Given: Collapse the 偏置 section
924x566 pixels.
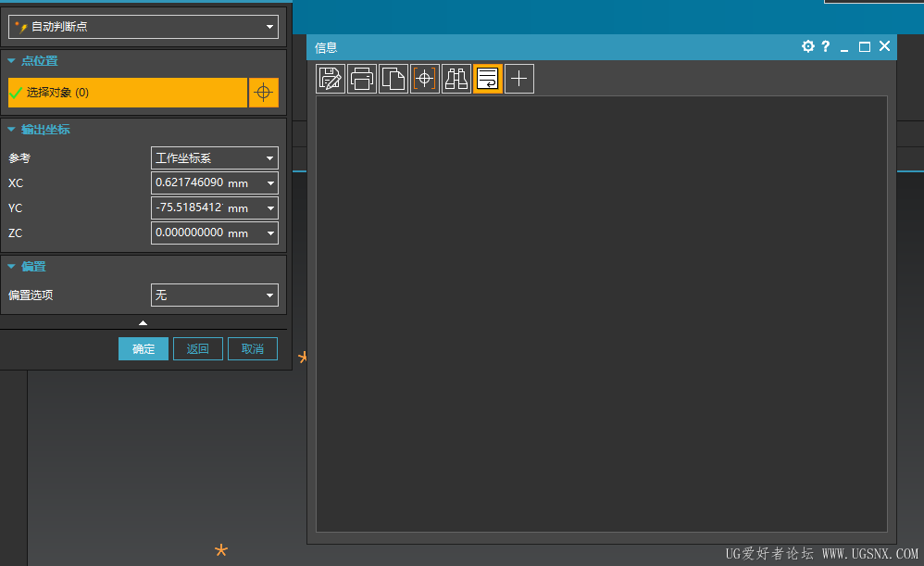Looking at the screenshot, I should click(11, 267).
